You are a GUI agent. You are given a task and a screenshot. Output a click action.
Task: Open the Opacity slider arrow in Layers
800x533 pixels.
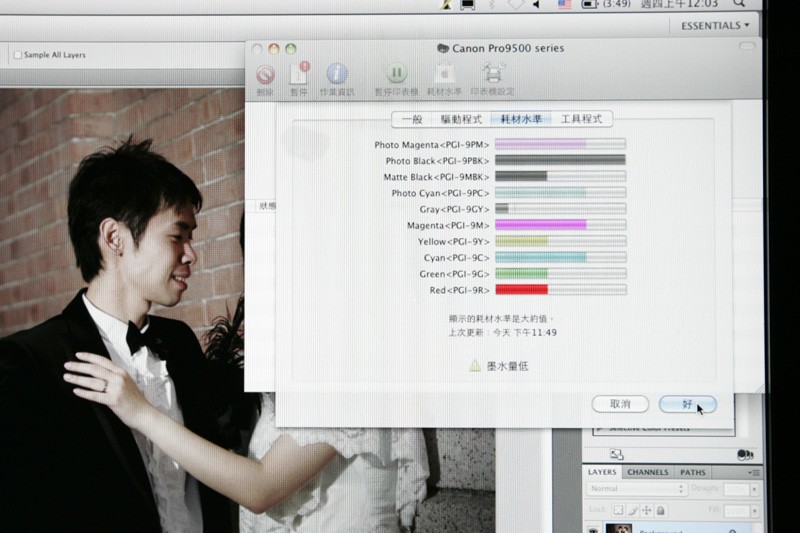[754, 489]
